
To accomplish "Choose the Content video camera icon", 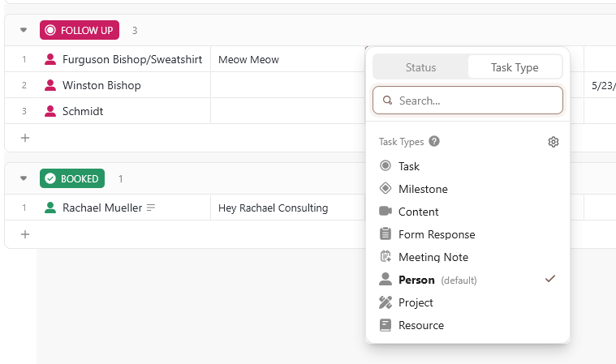I will tap(386, 212).
